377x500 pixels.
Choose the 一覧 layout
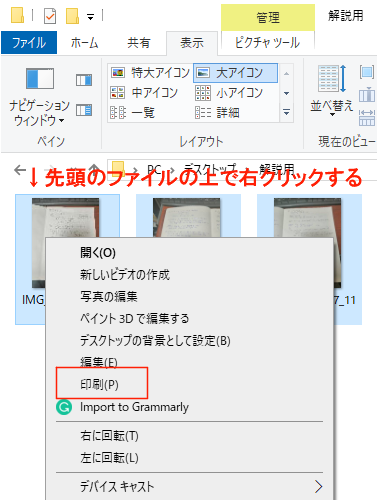tap(133, 113)
